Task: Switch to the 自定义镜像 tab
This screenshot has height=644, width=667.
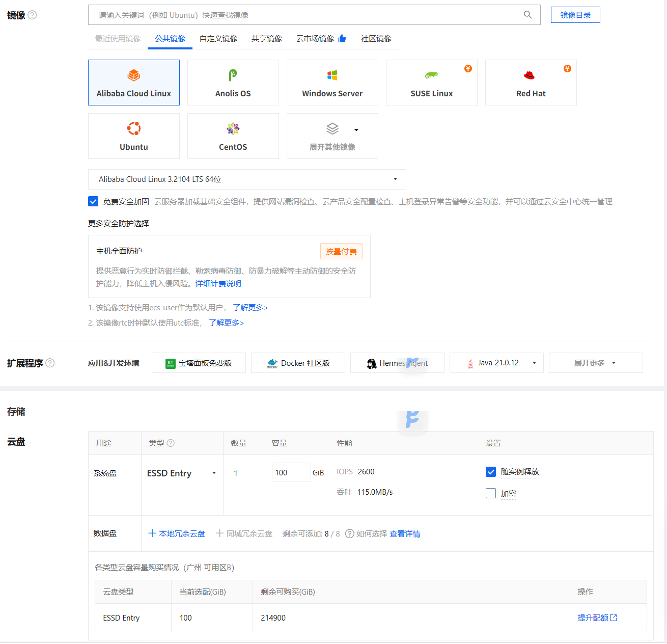Action: click(x=218, y=39)
